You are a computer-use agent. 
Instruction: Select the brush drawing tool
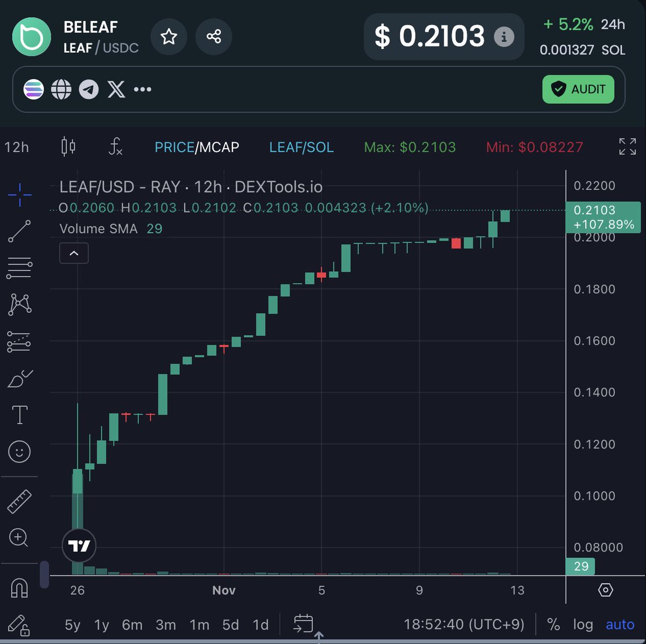point(19,379)
